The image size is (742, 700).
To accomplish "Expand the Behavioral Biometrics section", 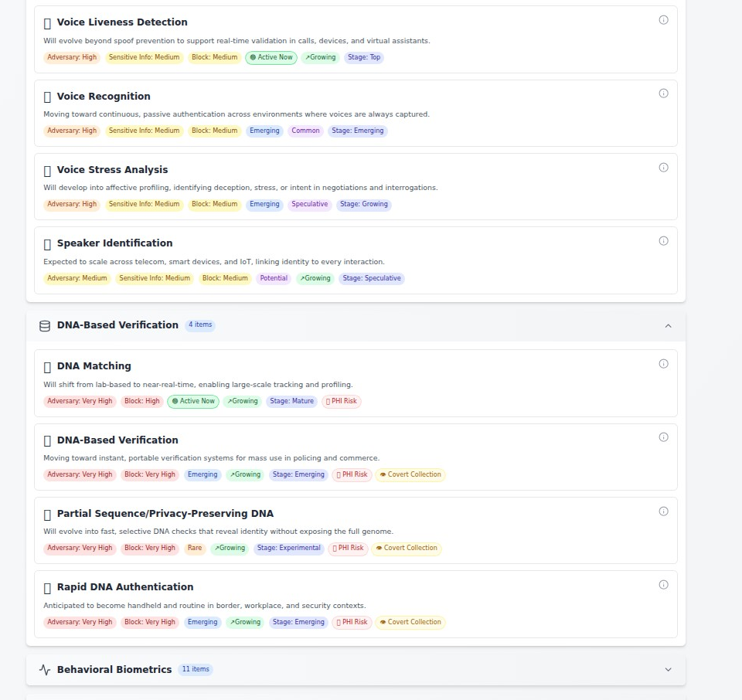I will click(668, 670).
